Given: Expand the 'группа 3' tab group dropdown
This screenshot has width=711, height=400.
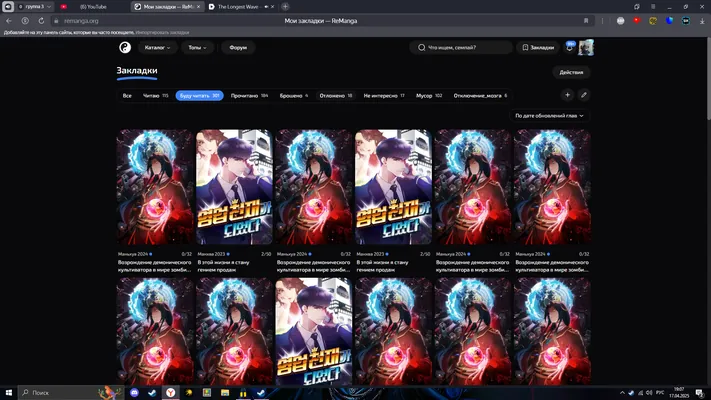Looking at the screenshot, I should (x=34, y=7).
